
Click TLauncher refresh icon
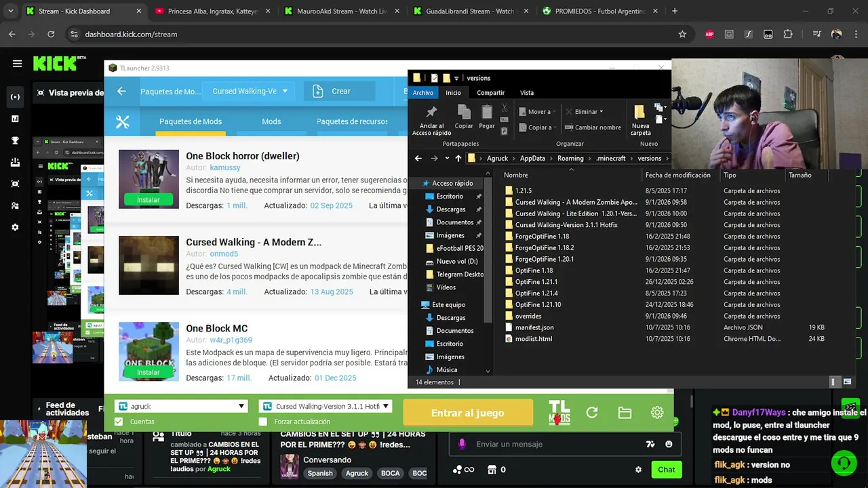coord(592,413)
